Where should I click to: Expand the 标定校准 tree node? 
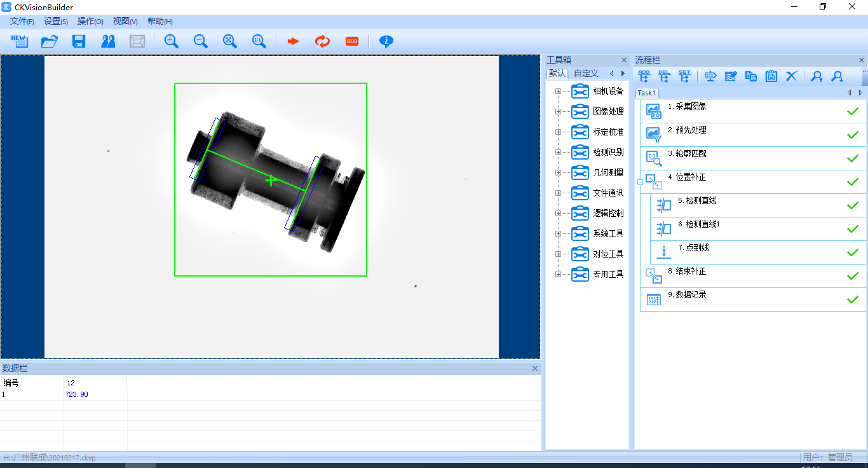pyautogui.click(x=558, y=132)
